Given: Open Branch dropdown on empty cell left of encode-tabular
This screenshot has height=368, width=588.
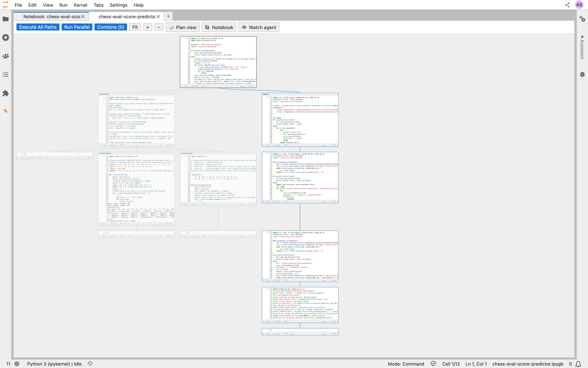Looking at the screenshot, I should click(40, 158).
